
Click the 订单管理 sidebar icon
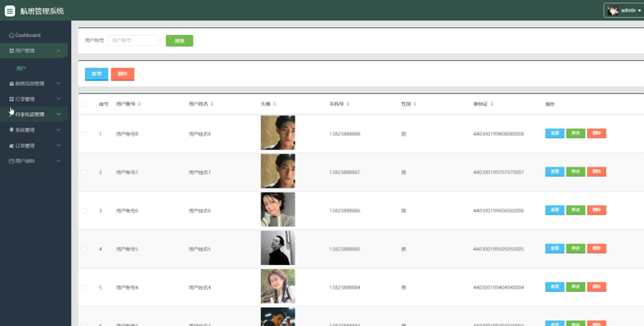click(x=12, y=146)
